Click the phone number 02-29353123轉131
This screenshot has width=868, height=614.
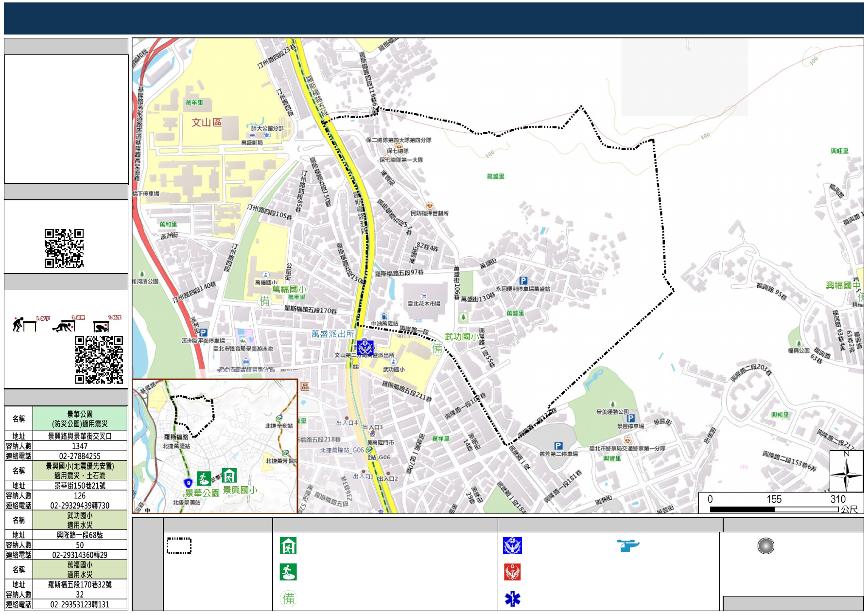[x=80, y=604]
